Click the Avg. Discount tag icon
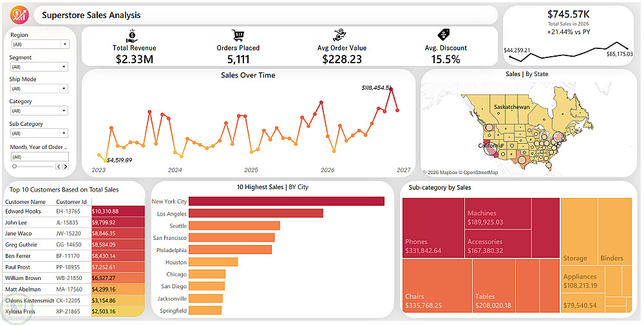Image resolution: width=644 pixels, height=325 pixels. (x=444, y=35)
